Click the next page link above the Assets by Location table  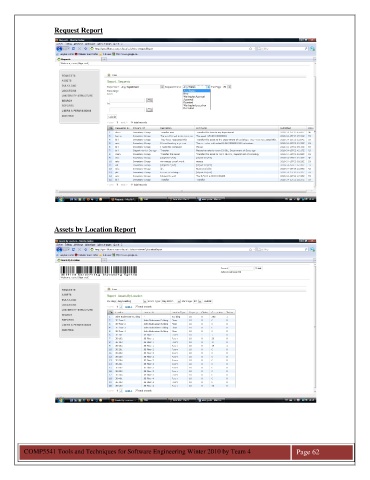(x=129, y=306)
